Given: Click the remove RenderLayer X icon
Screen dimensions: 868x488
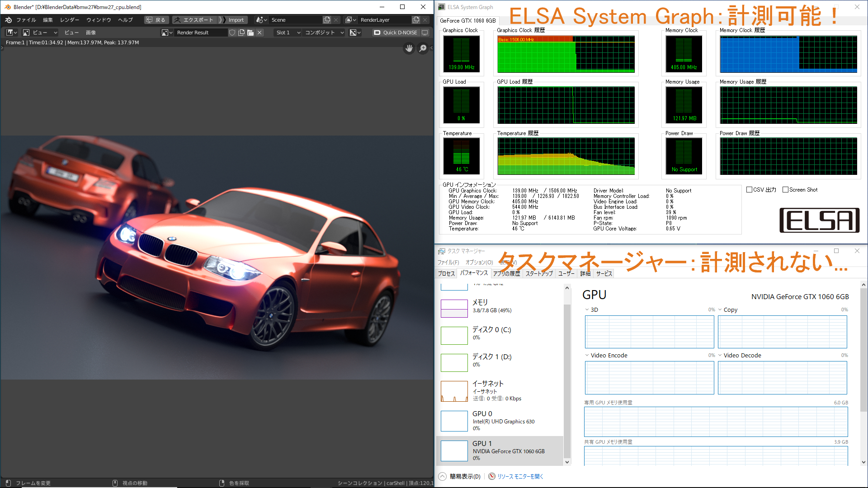Looking at the screenshot, I should (x=425, y=20).
